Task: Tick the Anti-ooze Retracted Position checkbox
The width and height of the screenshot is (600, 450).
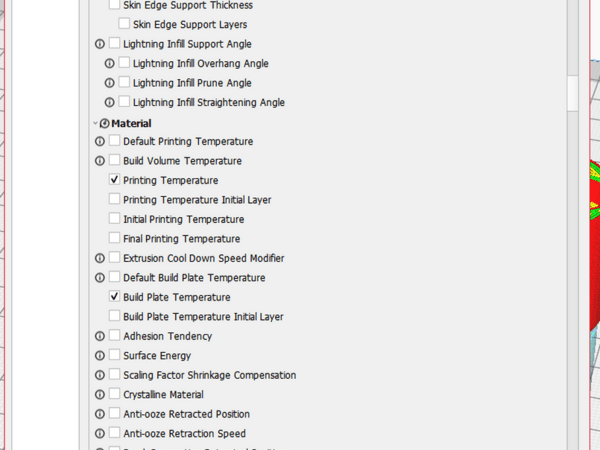Action: point(115,414)
